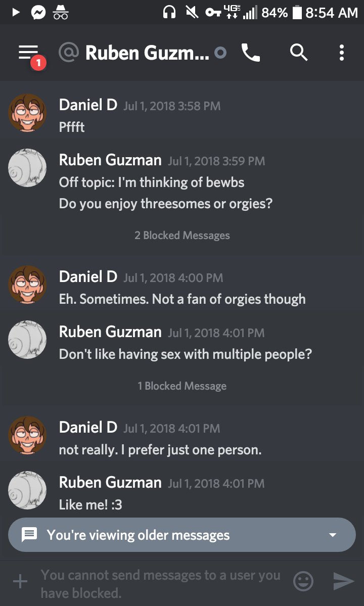The image size is (364, 606).
Task: Tap "You're viewing older messages" banner
Action: point(152,535)
